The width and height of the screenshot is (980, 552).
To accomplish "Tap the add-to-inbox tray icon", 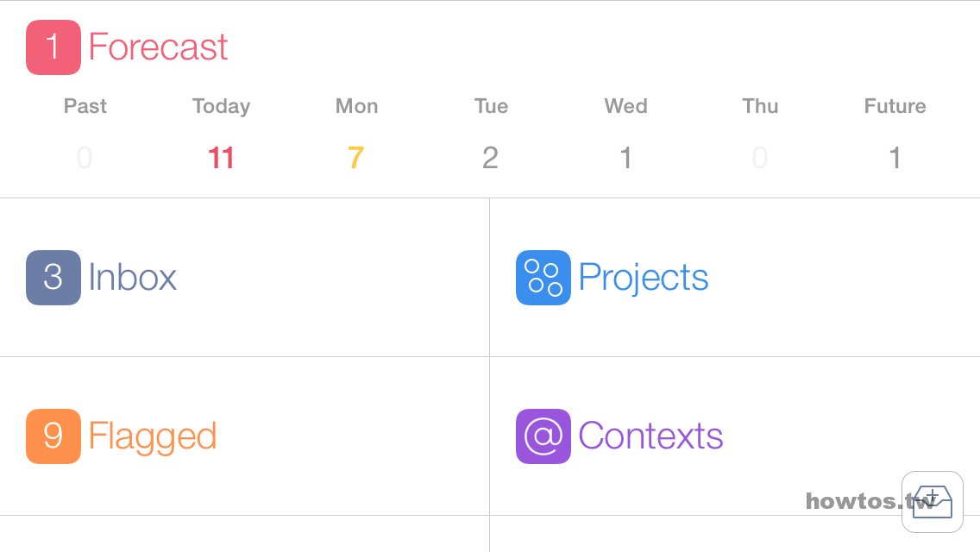I will [x=933, y=502].
